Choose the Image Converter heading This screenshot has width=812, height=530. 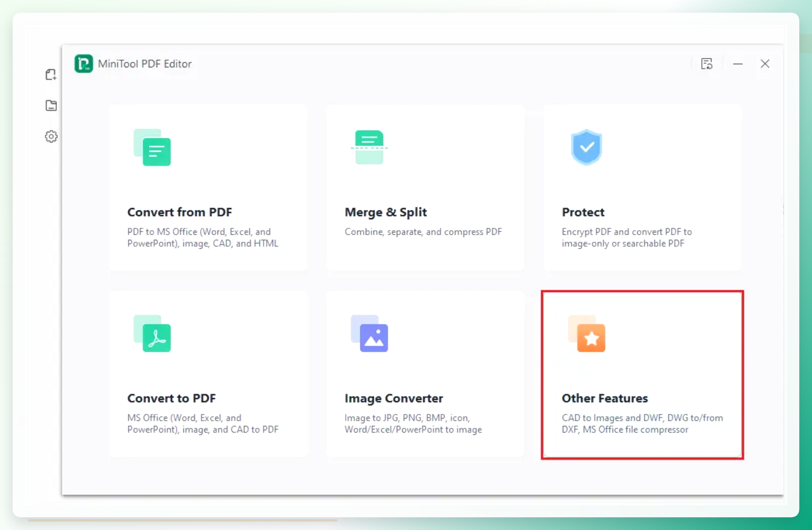click(x=394, y=399)
